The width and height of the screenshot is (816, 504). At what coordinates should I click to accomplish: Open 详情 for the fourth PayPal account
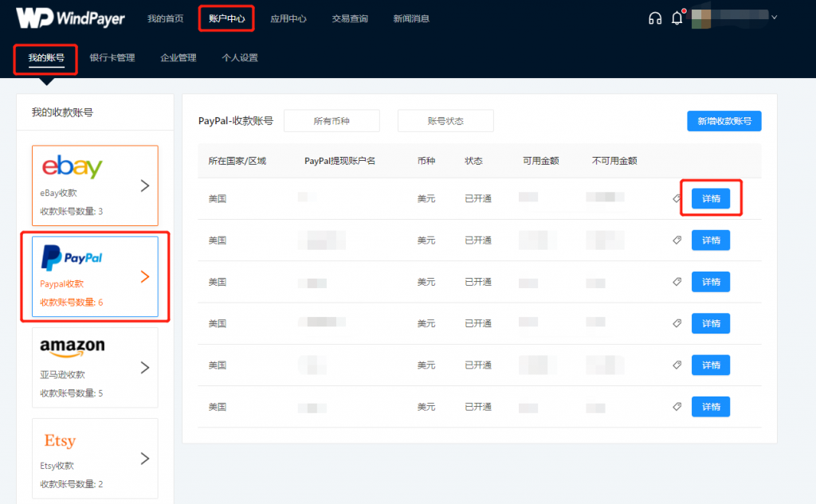[x=710, y=323]
